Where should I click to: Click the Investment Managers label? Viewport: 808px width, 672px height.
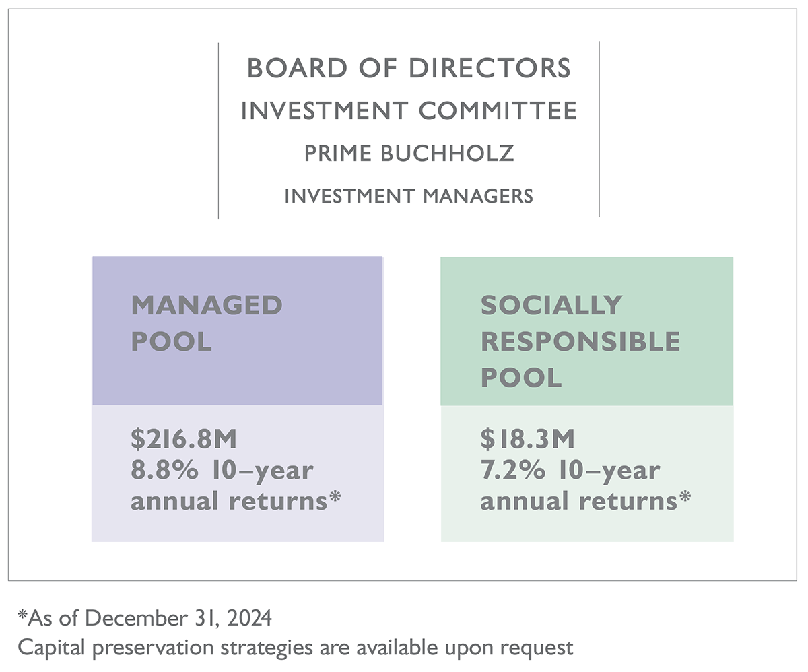(409, 196)
